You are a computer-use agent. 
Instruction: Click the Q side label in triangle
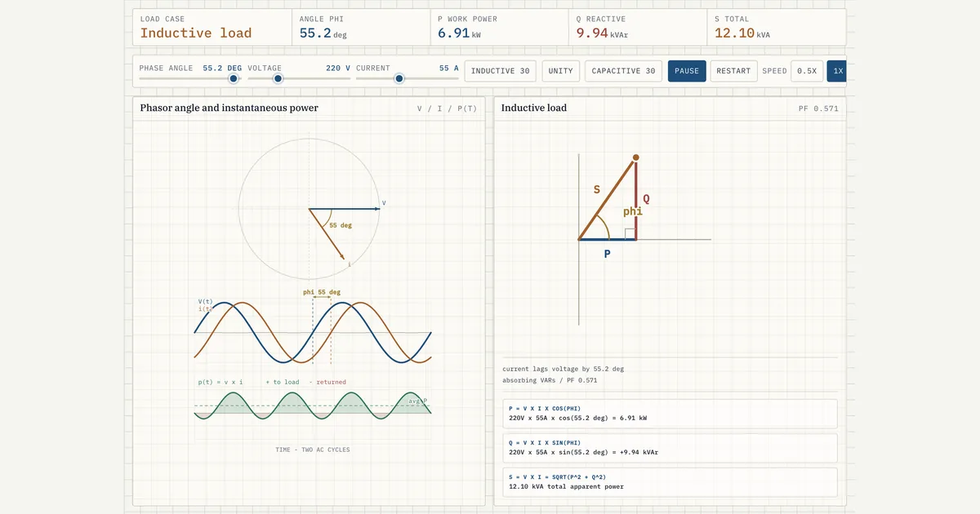[646, 198]
